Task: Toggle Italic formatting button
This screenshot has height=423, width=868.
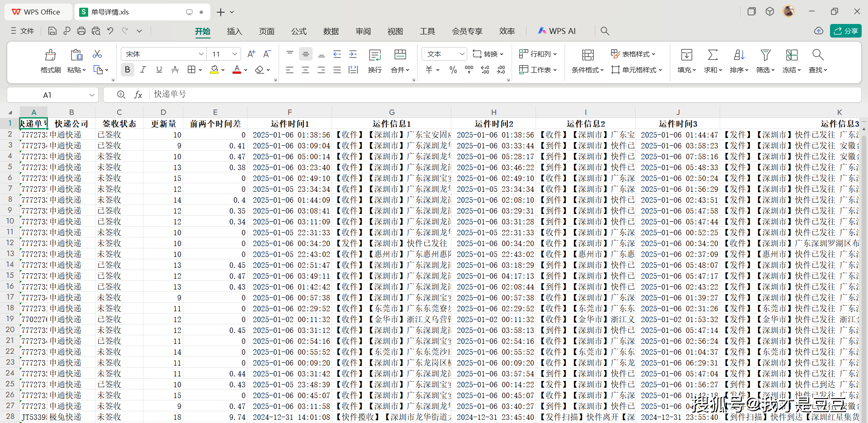Action: [143, 70]
